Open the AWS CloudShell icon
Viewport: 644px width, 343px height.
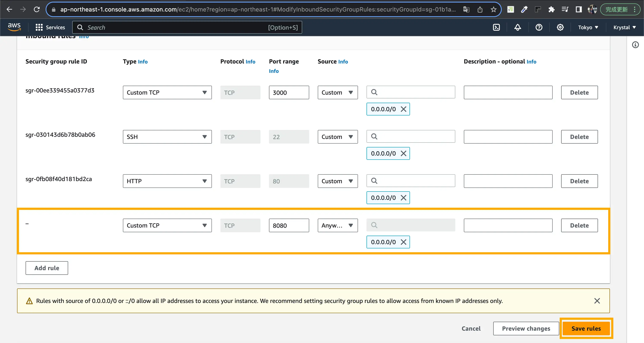[x=496, y=27]
